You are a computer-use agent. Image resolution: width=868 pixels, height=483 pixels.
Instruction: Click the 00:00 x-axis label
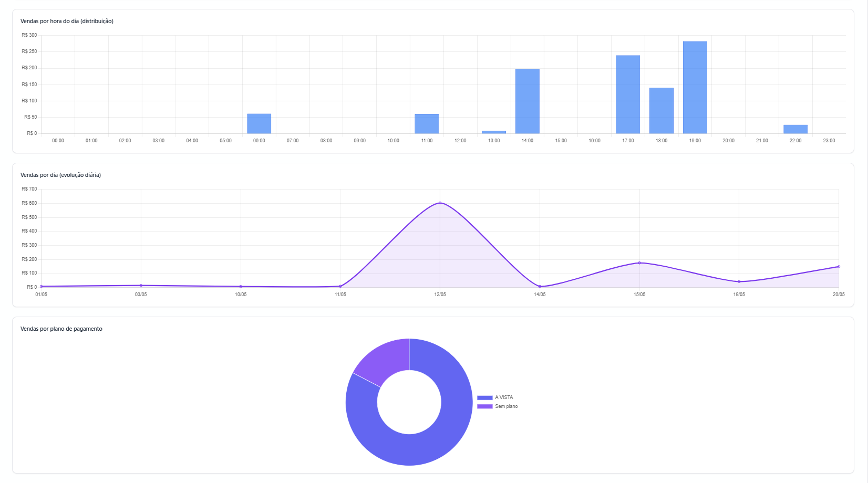[x=58, y=141]
